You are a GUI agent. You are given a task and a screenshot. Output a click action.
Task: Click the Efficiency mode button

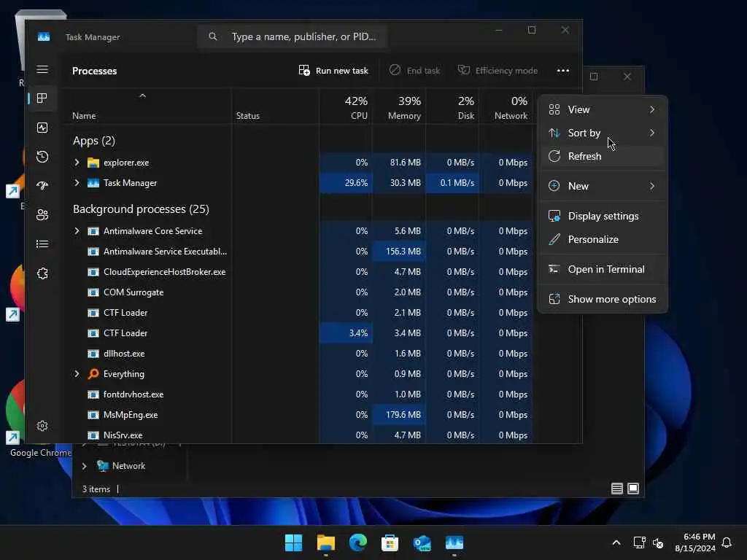[498, 71]
